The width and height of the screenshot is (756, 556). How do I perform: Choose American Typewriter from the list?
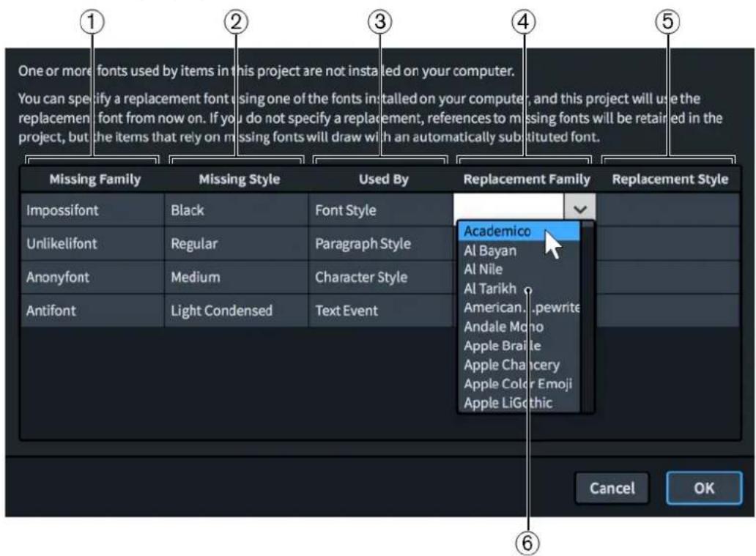(519, 308)
